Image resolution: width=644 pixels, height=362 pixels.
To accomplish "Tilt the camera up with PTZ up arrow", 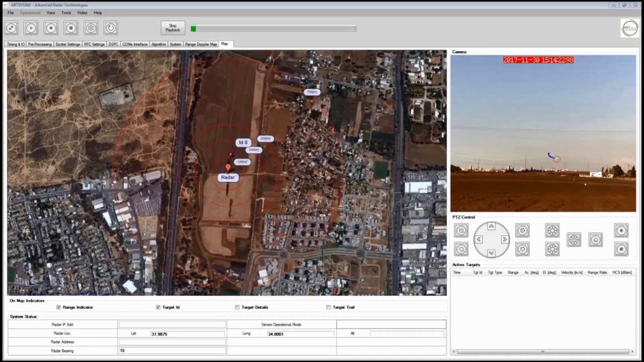I will pyautogui.click(x=491, y=227).
